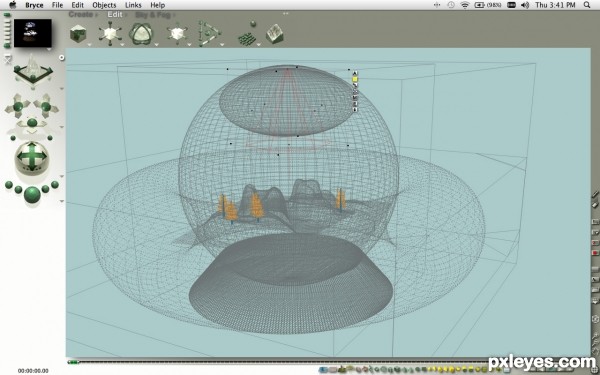Click Resume Render ball right of main Render ball

46,189
